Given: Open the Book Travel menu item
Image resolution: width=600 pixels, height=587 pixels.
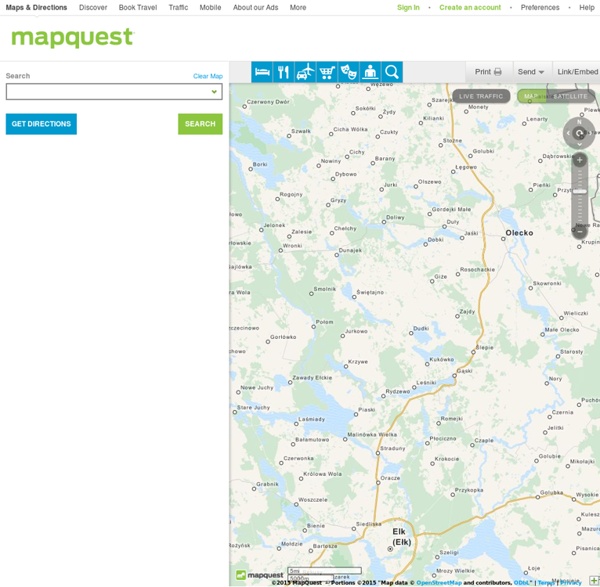Looking at the screenshot, I should point(138,7).
